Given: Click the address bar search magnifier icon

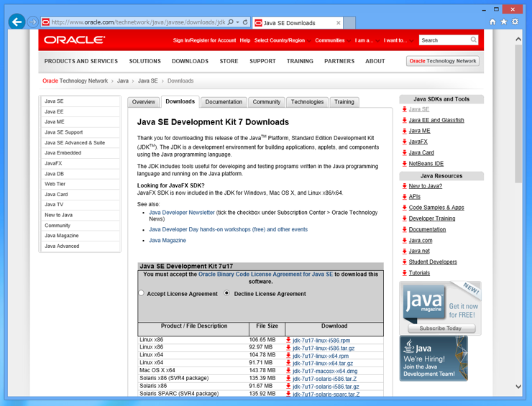Looking at the screenshot, I should pos(230,22).
